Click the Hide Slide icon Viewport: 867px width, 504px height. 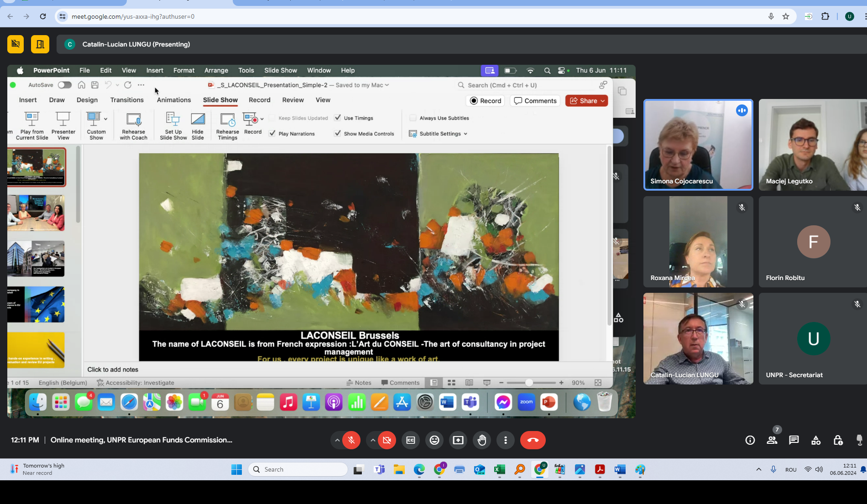198,125
